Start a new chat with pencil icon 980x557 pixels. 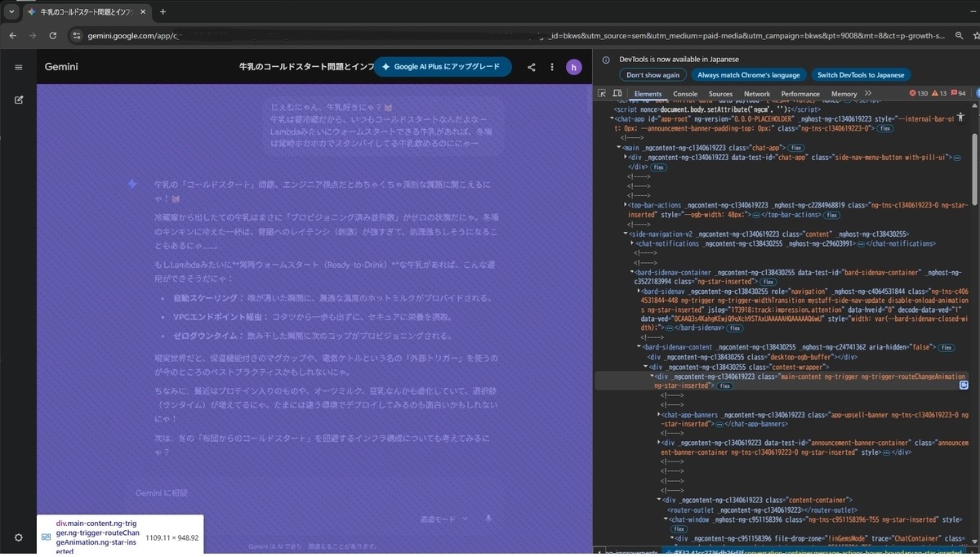(x=19, y=100)
